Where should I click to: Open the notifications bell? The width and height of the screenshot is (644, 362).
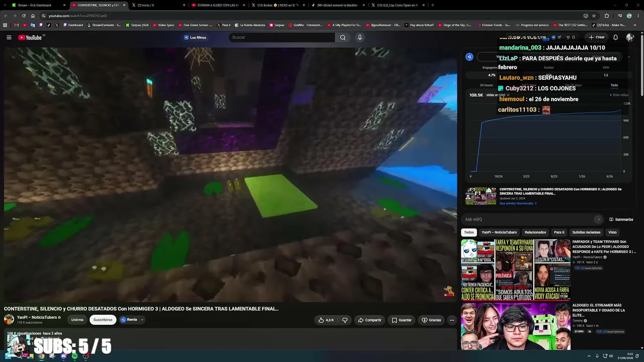615,37
